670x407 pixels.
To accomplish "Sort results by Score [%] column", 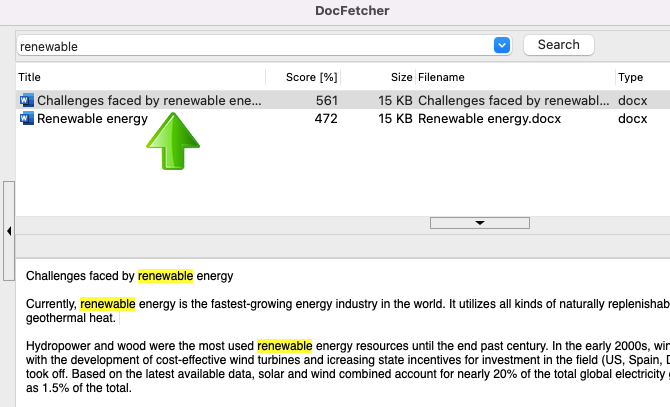I will pos(311,77).
